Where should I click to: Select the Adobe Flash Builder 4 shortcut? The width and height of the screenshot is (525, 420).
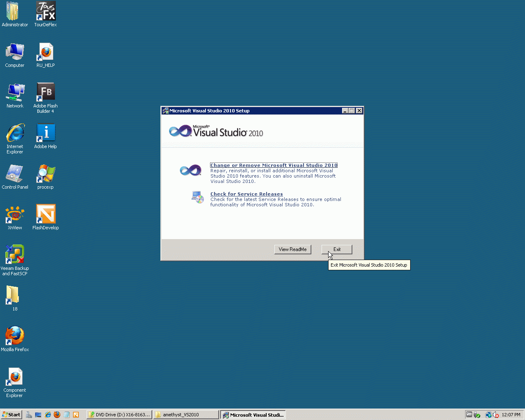pyautogui.click(x=46, y=98)
